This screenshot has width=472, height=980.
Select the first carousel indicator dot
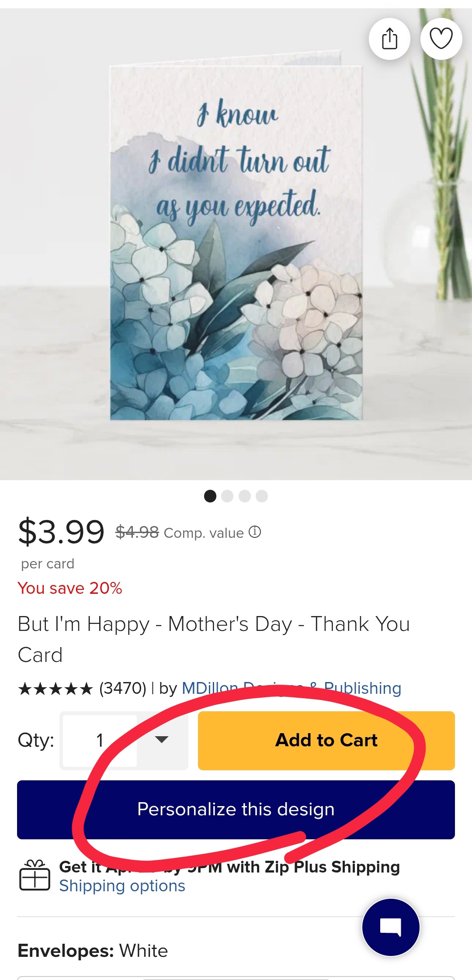click(210, 496)
